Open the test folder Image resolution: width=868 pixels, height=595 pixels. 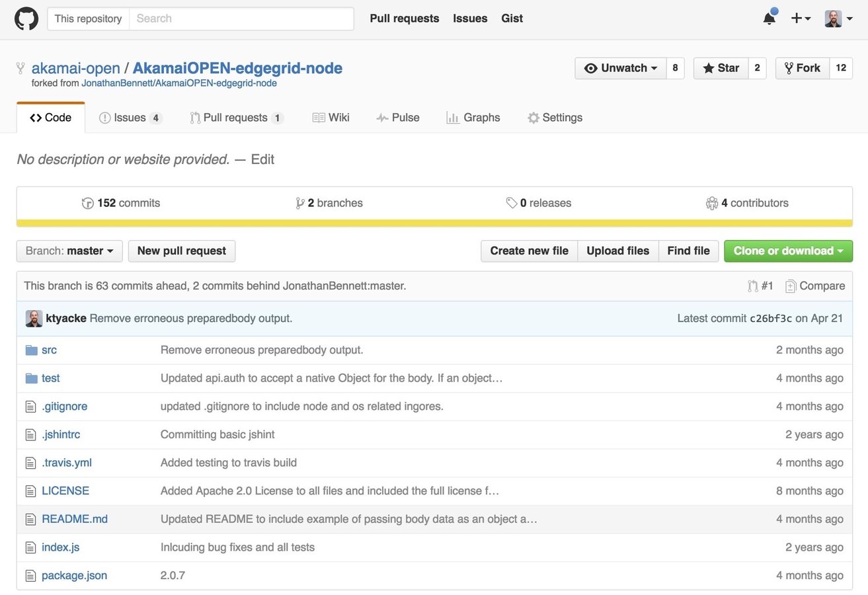pos(51,378)
